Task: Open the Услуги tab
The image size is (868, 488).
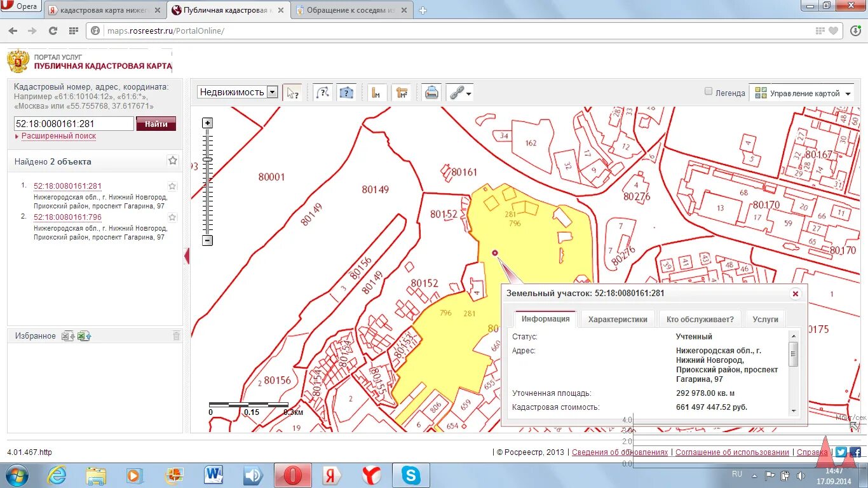Action: [x=765, y=319]
